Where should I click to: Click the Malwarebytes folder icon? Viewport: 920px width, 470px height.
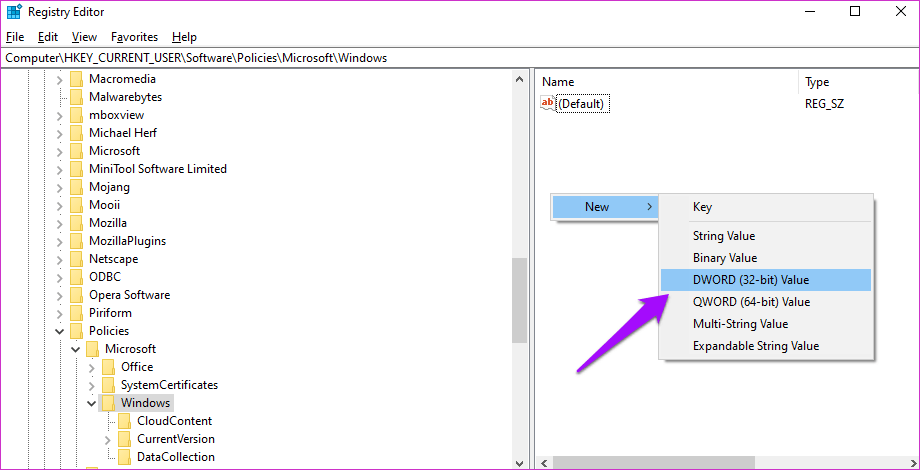(x=76, y=97)
